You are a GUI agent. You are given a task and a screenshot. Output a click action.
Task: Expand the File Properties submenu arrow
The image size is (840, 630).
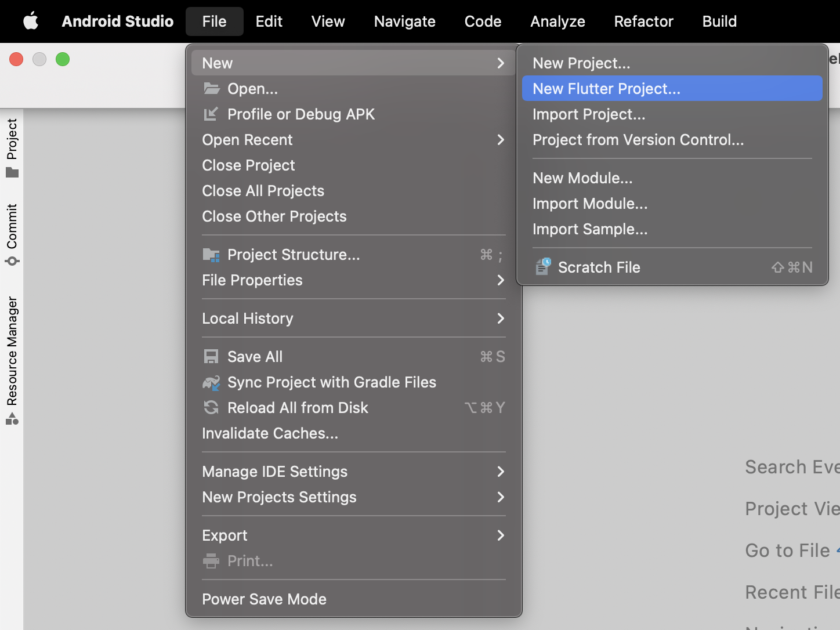point(501,280)
